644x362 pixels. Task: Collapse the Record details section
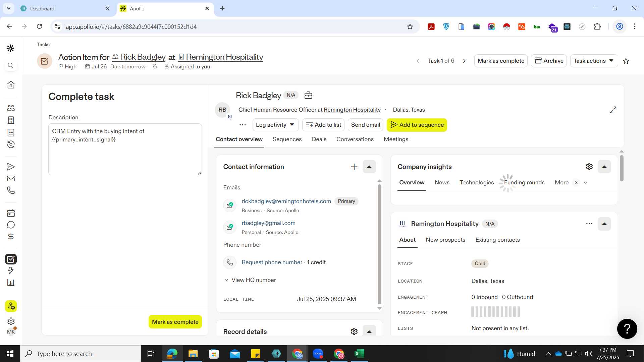coord(369,331)
